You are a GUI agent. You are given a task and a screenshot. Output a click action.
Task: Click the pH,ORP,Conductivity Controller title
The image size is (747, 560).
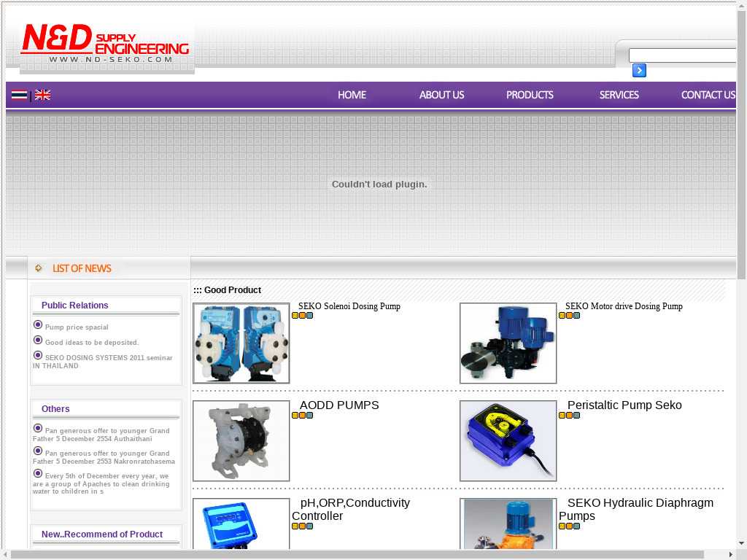(x=351, y=510)
